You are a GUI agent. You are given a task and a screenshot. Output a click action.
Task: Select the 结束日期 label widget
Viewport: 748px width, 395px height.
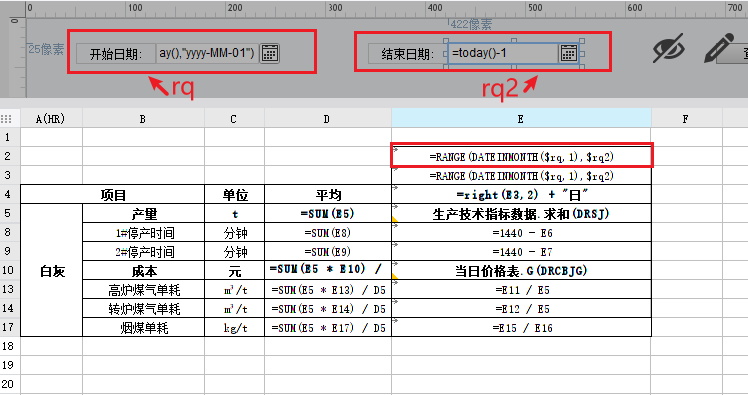(x=407, y=53)
